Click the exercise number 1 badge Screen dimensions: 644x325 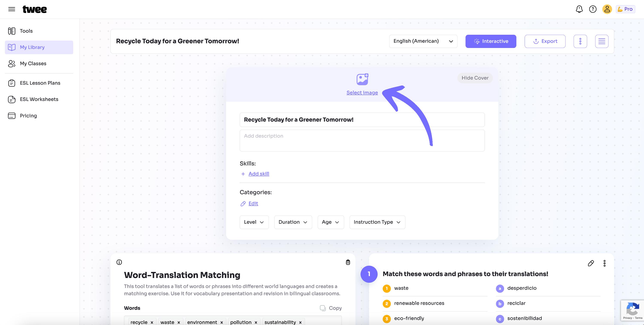tap(369, 274)
